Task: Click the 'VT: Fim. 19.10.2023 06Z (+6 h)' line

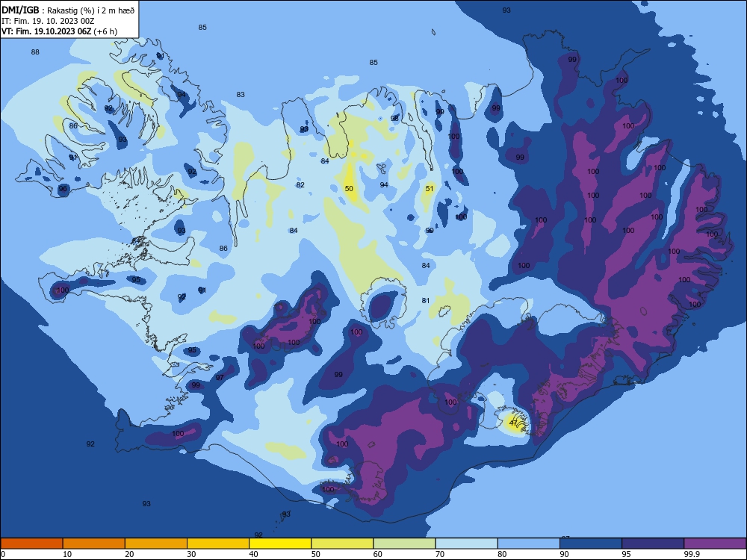Action: click(59, 31)
